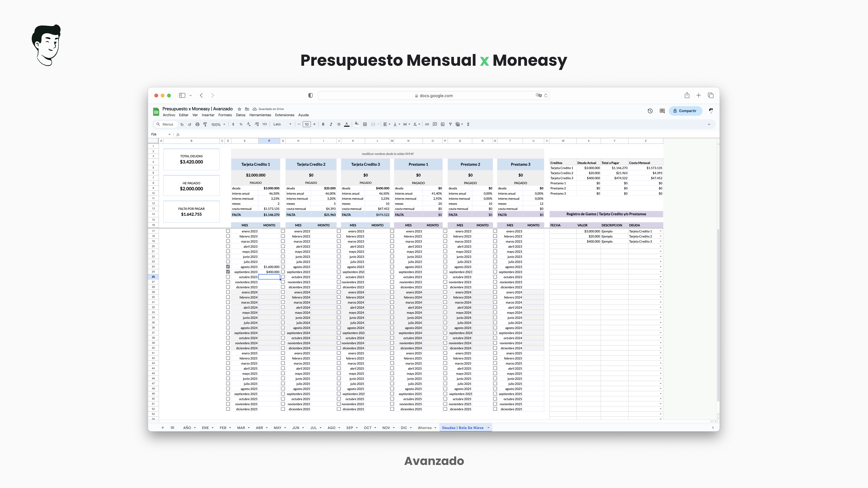The height and width of the screenshot is (488, 868).
Task: Insert a link
Action: 427,124
